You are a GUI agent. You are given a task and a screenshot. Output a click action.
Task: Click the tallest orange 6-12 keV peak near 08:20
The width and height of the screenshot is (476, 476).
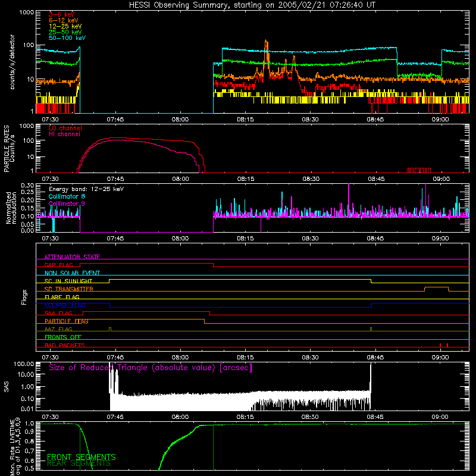[265, 41]
